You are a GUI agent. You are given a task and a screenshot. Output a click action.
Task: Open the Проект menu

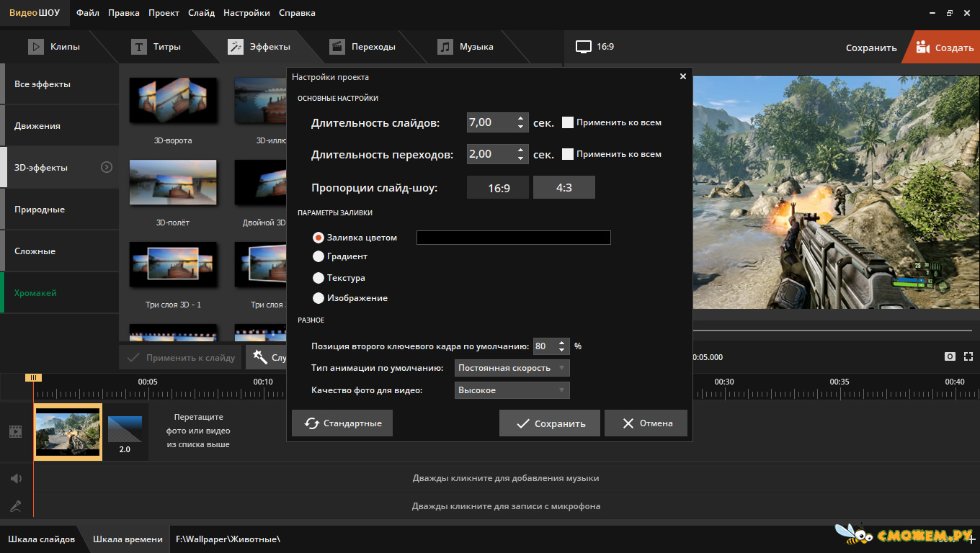point(164,13)
